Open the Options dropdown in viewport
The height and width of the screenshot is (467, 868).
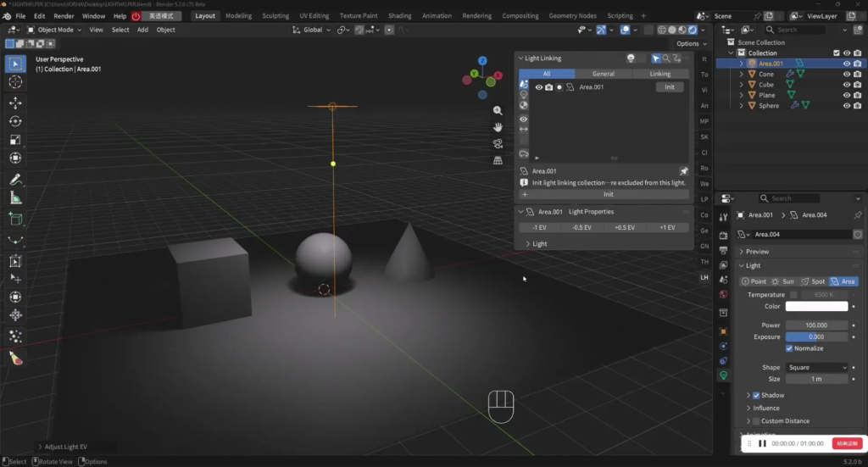692,44
